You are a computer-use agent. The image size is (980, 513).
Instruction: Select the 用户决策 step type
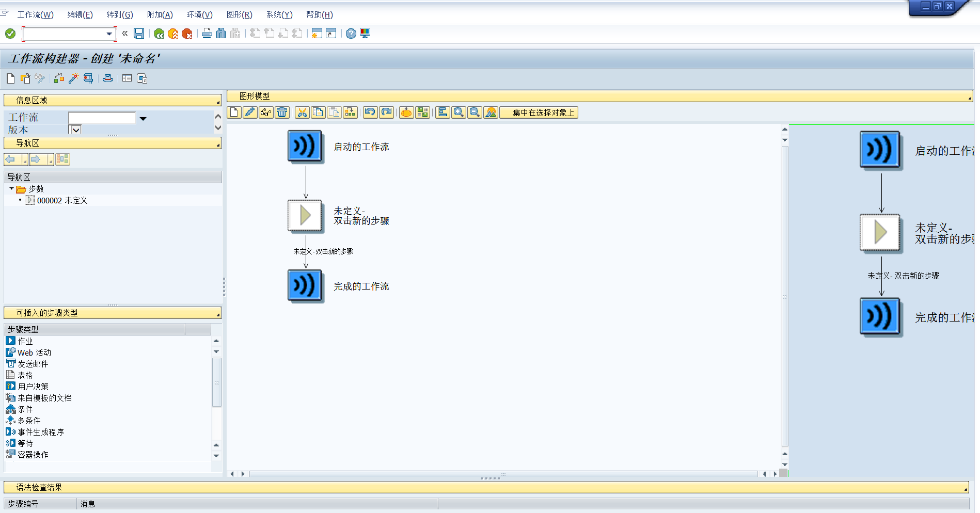coord(33,387)
